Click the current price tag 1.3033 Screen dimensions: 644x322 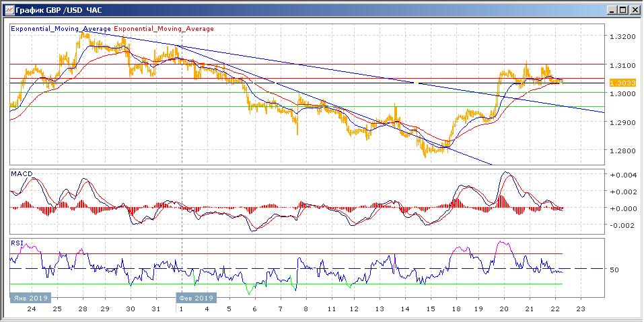[x=619, y=83]
